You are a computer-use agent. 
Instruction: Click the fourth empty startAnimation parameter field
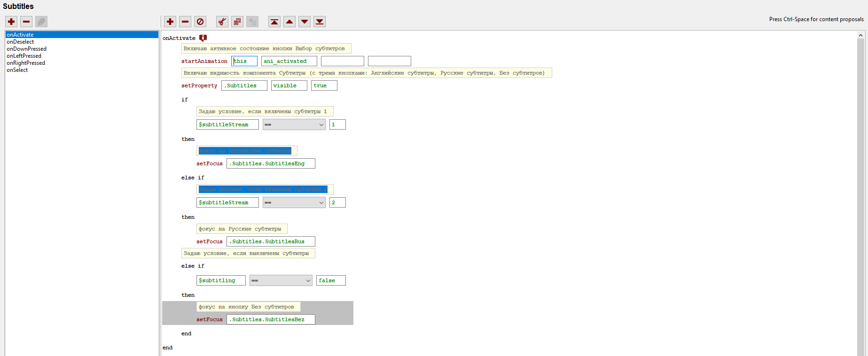390,61
